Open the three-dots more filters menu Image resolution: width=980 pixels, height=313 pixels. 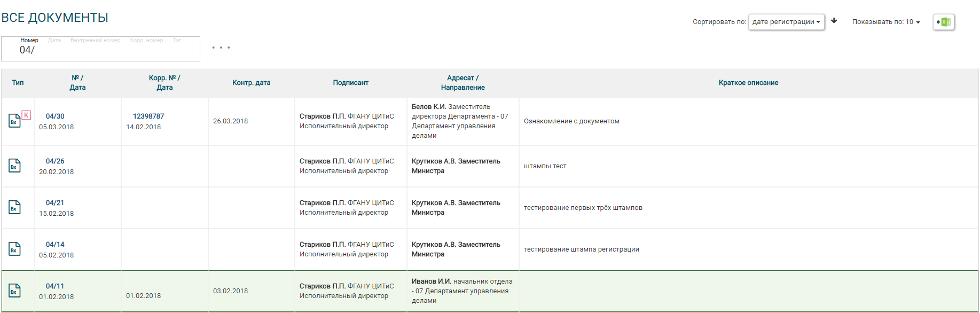[x=221, y=48]
